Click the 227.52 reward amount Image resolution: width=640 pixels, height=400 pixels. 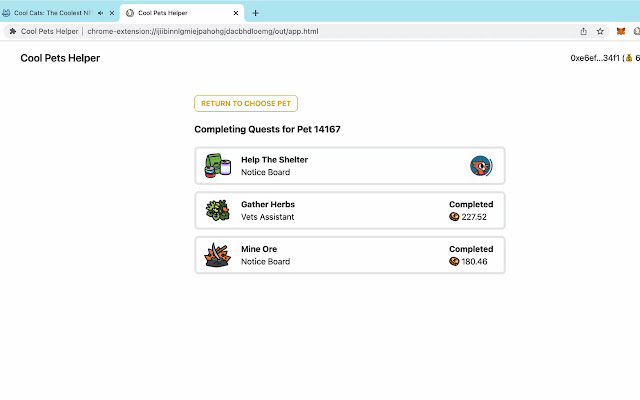tap(474, 217)
